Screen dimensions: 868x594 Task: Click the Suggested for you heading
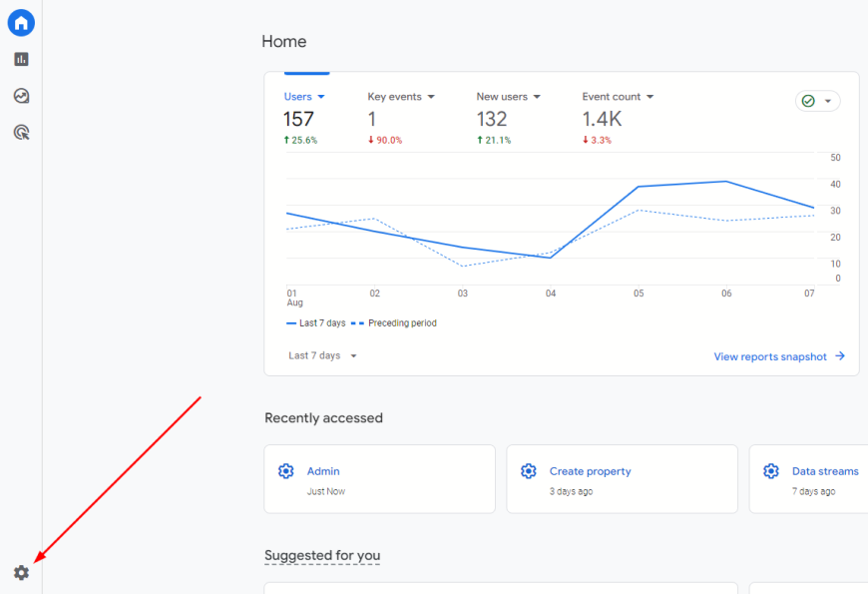coord(322,555)
